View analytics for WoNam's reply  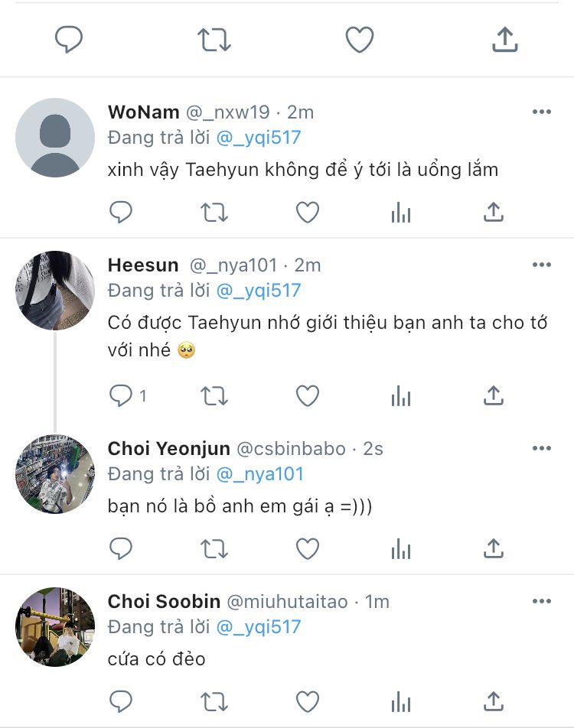(401, 213)
